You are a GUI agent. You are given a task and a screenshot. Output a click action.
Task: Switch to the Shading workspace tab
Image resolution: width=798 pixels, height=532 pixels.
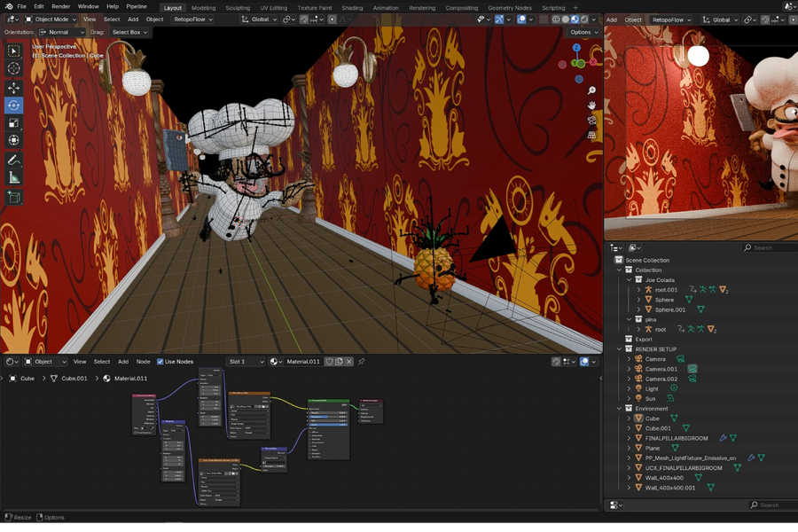pyautogui.click(x=352, y=8)
